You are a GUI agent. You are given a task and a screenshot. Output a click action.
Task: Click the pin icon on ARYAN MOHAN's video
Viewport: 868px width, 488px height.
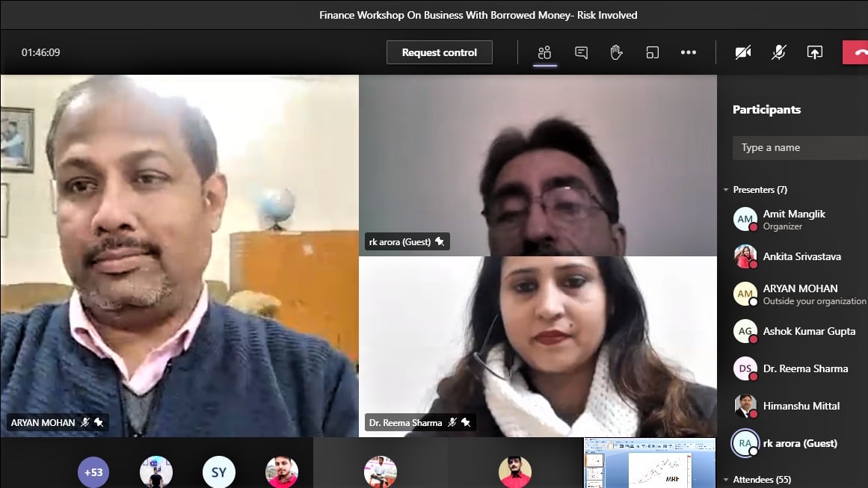pyautogui.click(x=99, y=423)
